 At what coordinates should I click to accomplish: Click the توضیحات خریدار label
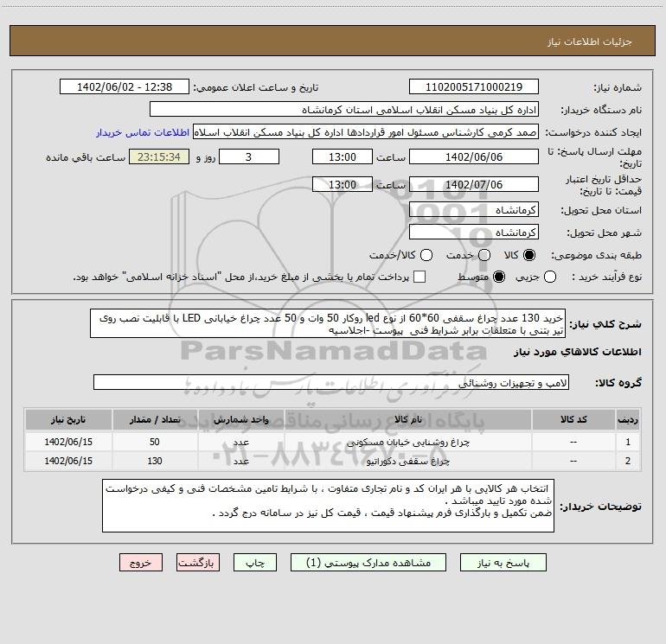[600, 506]
